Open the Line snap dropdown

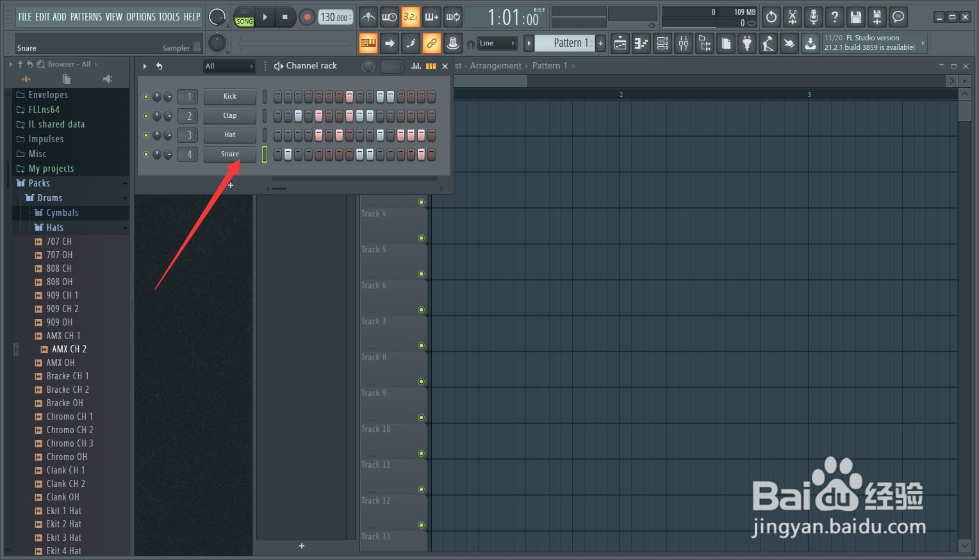497,43
